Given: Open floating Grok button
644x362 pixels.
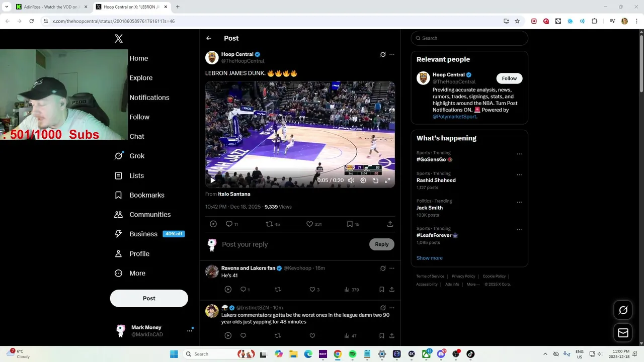Looking at the screenshot, I should (x=623, y=310).
